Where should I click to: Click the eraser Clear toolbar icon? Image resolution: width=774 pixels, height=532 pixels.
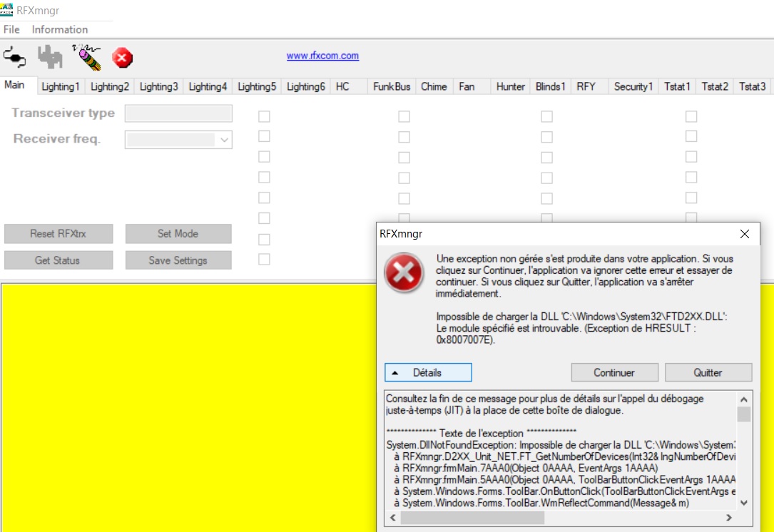tap(86, 57)
